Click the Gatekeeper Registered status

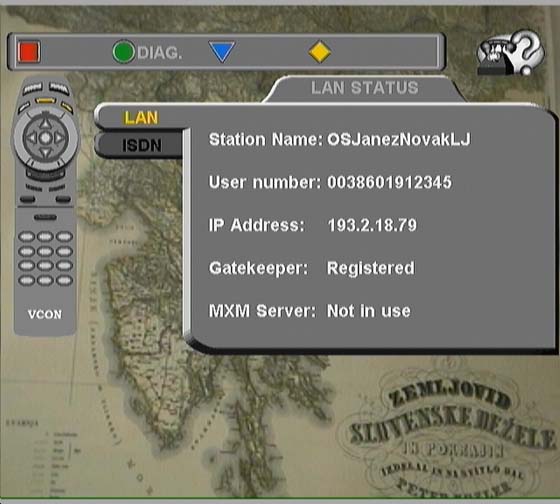tap(370, 268)
